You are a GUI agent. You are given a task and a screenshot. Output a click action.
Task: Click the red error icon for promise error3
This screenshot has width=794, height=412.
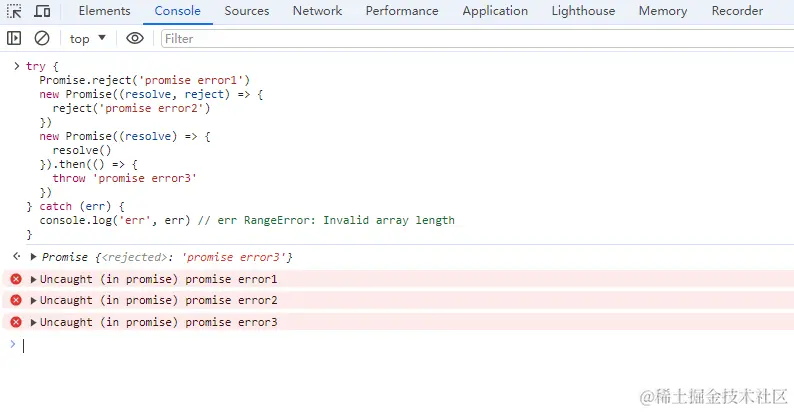(x=16, y=322)
